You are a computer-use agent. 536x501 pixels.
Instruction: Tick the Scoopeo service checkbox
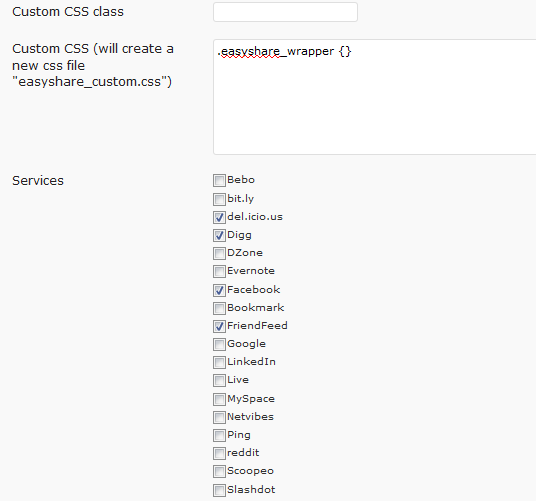pos(219,471)
